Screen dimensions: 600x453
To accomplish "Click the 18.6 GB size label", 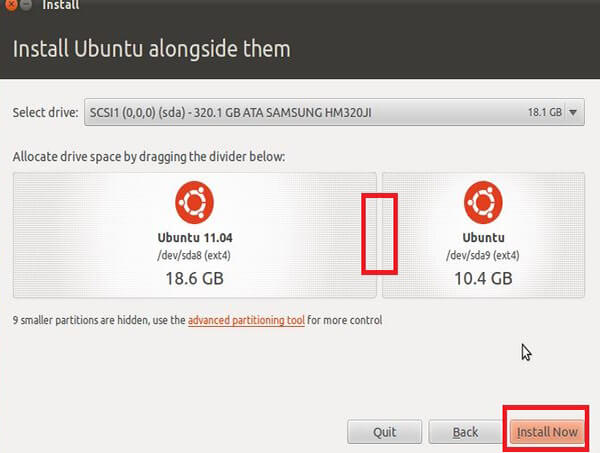I will pos(194,278).
